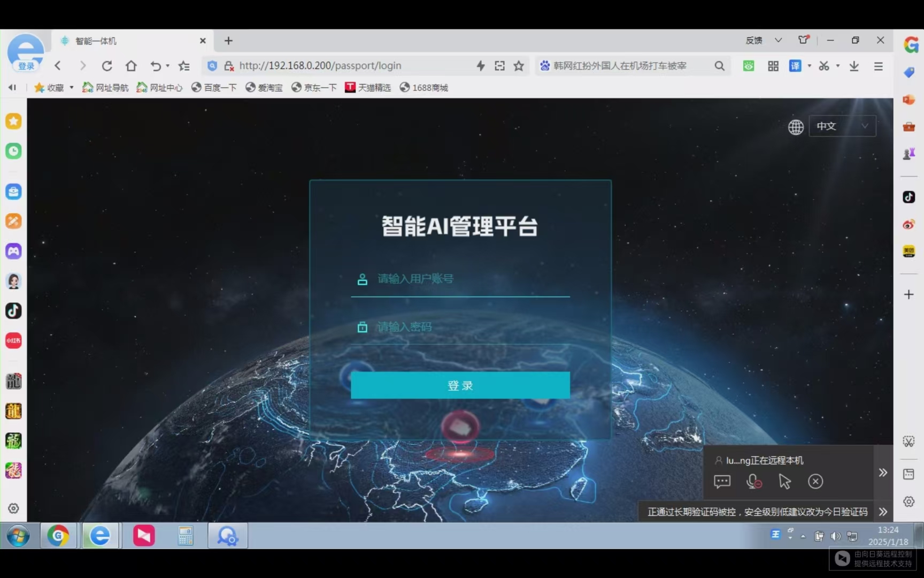Bookmark this page via the address bar star
Viewport: 924px width, 578px height.
(x=518, y=65)
